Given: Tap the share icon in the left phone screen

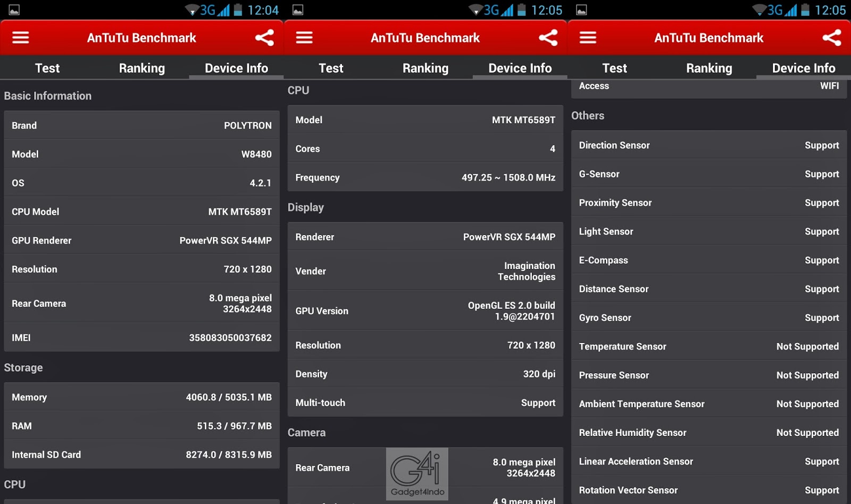Looking at the screenshot, I should [264, 38].
